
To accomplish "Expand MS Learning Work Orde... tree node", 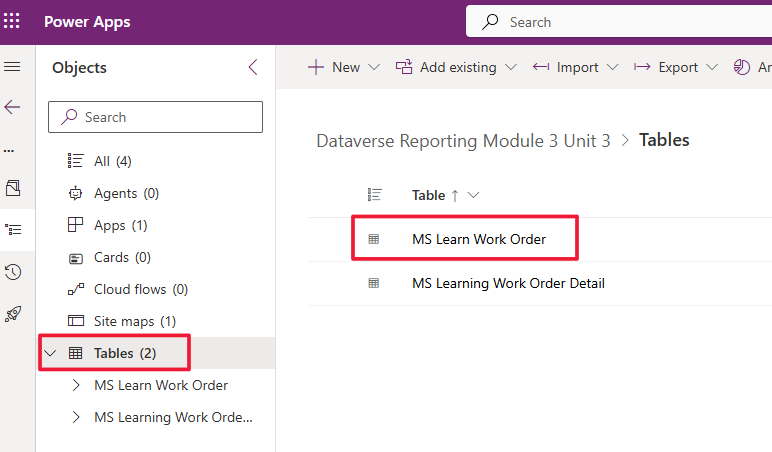I will pos(76,417).
